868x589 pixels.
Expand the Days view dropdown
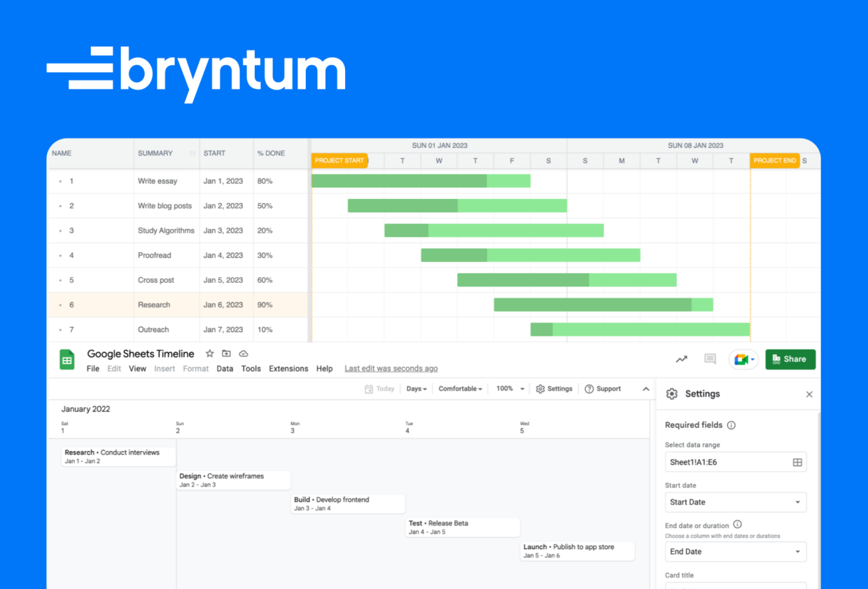[x=416, y=389]
